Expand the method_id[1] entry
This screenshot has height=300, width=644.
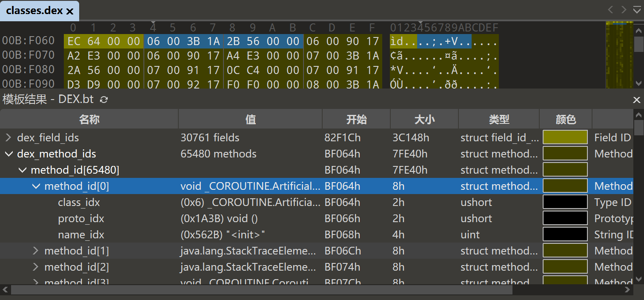(x=36, y=251)
